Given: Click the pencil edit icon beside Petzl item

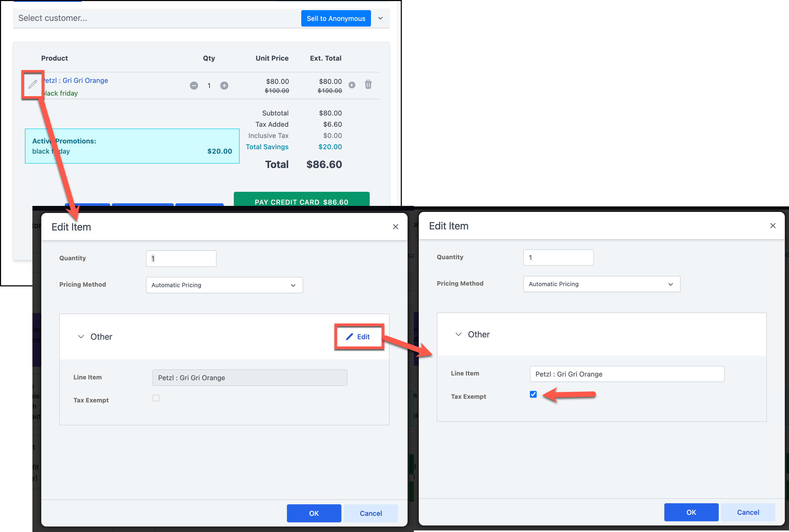Looking at the screenshot, I should coord(33,84).
